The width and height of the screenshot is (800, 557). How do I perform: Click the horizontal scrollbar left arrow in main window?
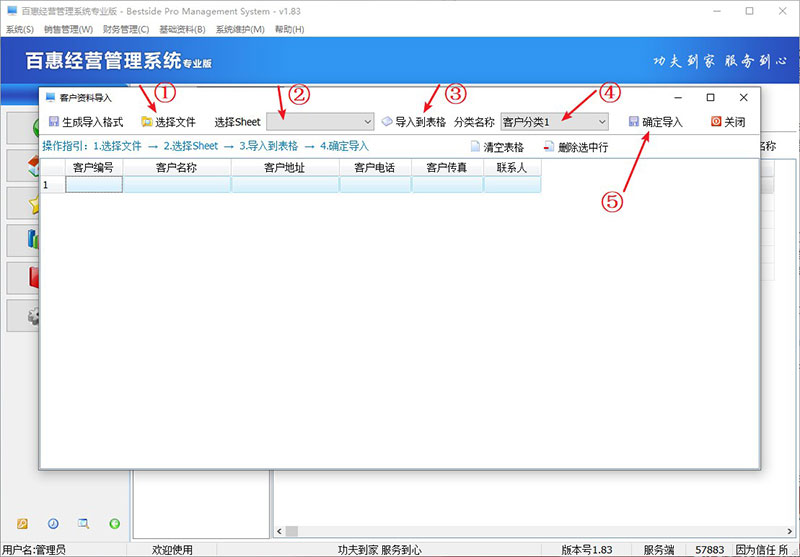click(279, 531)
